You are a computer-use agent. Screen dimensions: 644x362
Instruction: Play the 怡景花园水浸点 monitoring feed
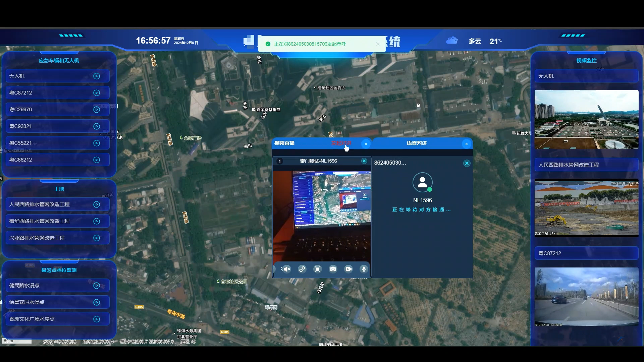97,302
